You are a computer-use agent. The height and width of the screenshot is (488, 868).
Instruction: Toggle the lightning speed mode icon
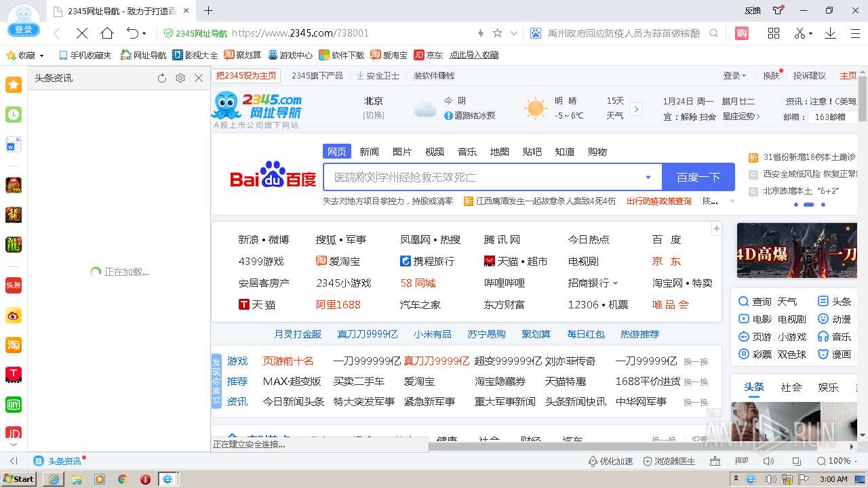click(x=481, y=33)
